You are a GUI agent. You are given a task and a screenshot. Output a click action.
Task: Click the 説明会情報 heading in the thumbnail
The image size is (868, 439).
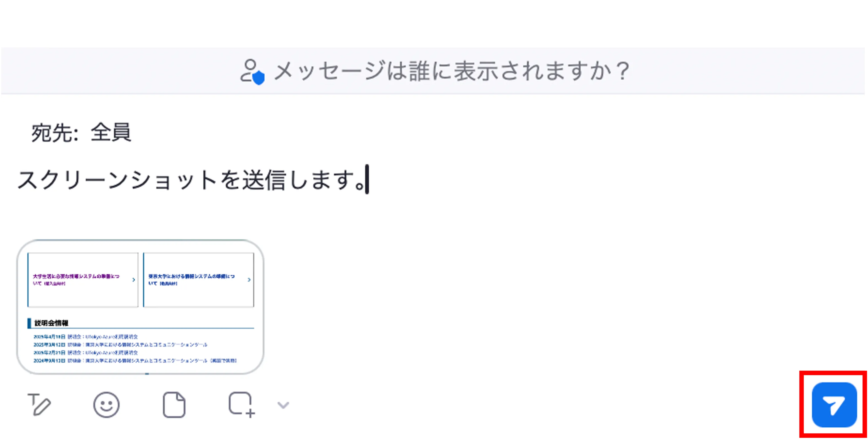(51, 323)
